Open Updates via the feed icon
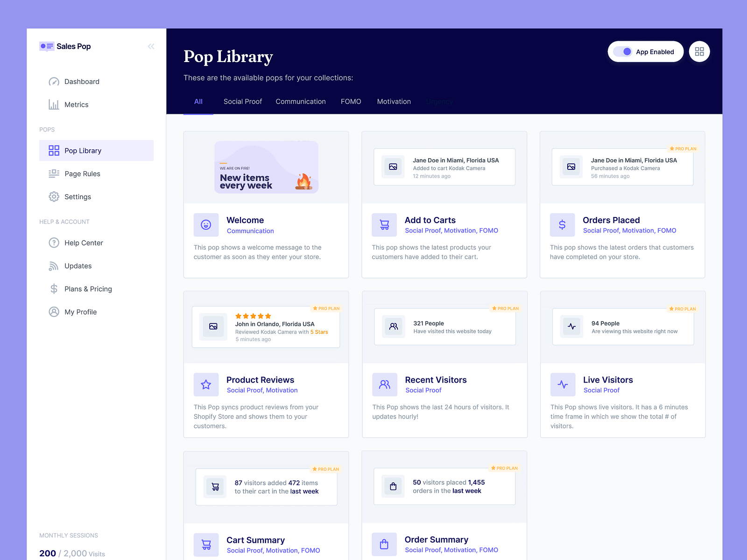747x560 pixels. pos(53,266)
